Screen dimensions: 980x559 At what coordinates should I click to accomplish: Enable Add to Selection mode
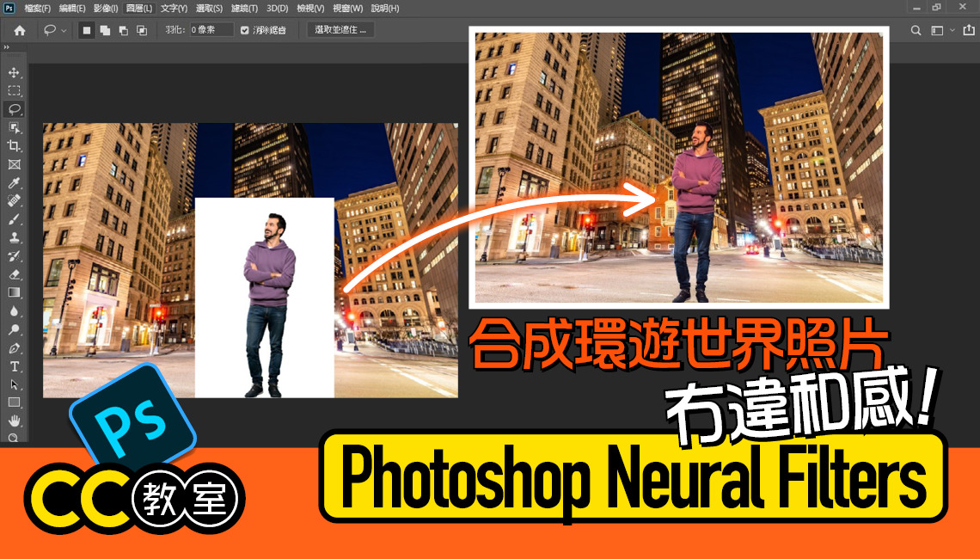[105, 30]
